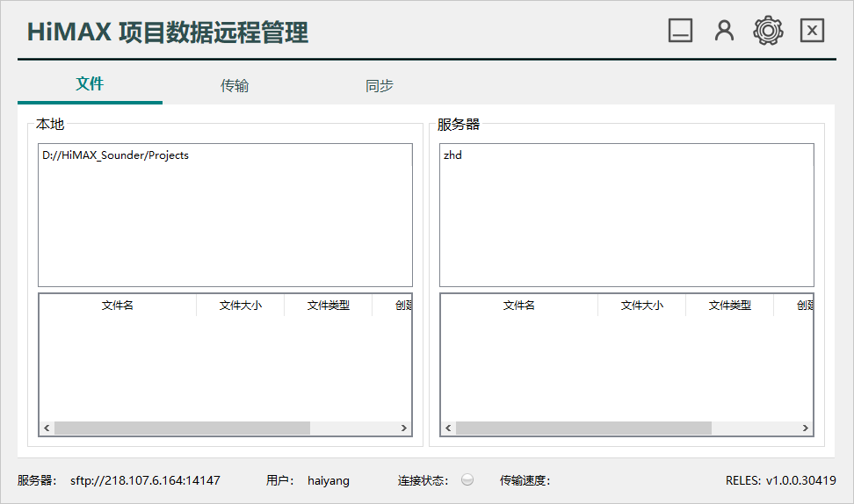The height and width of the screenshot is (504, 854).
Task: Click right scroll arrow in local file list
Action: click(x=403, y=428)
